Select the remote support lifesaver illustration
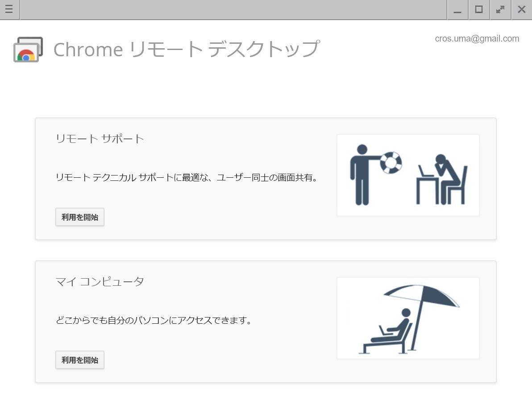Screen dimensions: 532x418 coord(407,175)
